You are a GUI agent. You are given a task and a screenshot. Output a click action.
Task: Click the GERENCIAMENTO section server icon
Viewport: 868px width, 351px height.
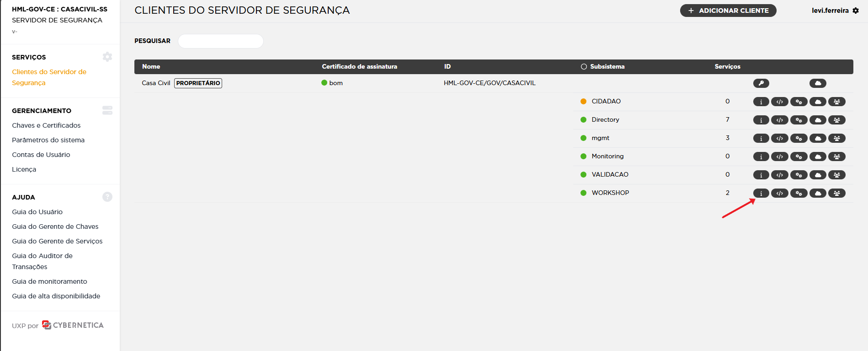[x=107, y=110]
